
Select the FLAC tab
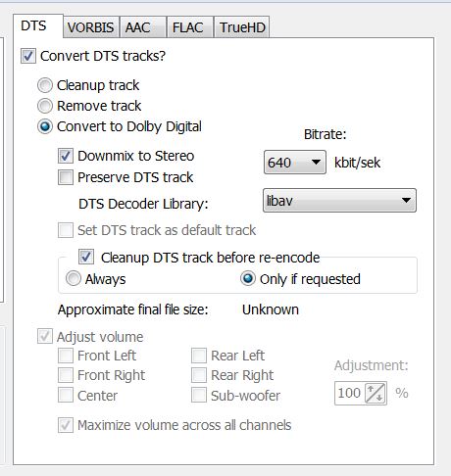pyautogui.click(x=190, y=27)
